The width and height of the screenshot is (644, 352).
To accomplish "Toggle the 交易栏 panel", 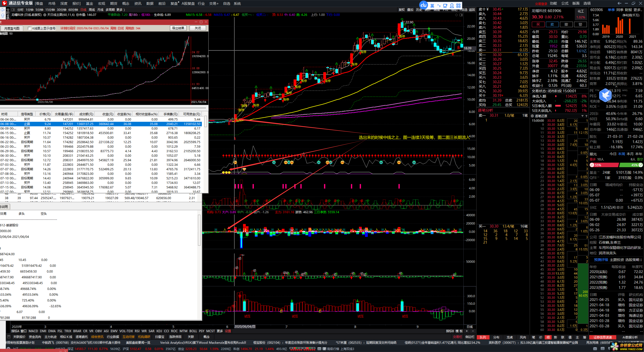I will 457,337.
